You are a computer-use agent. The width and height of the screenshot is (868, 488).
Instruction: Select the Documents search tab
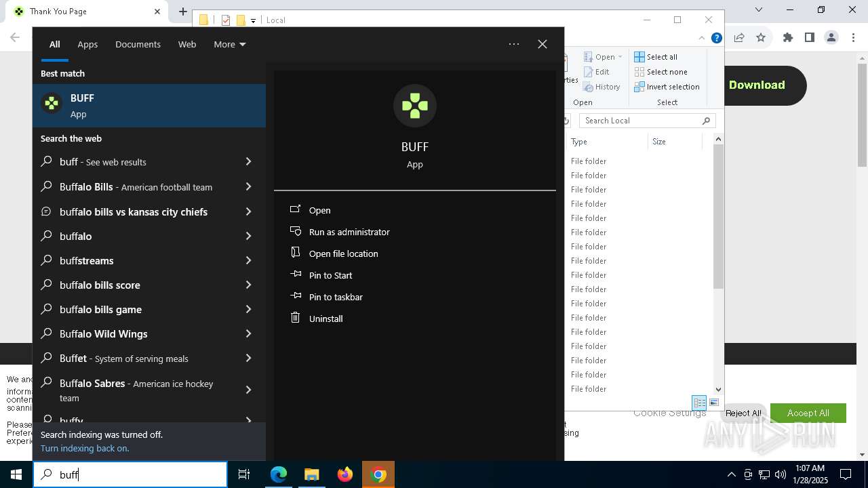[x=138, y=44]
